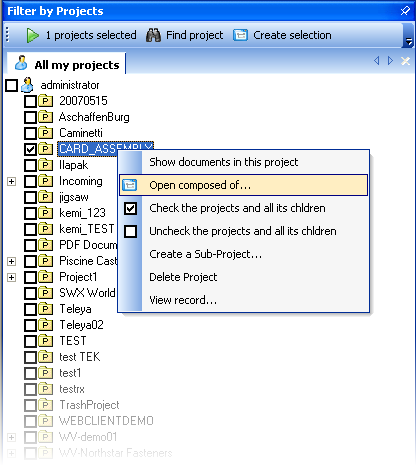The height and width of the screenshot is (465, 416).
Task: Click tab scroll left arrow
Action: click(377, 61)
